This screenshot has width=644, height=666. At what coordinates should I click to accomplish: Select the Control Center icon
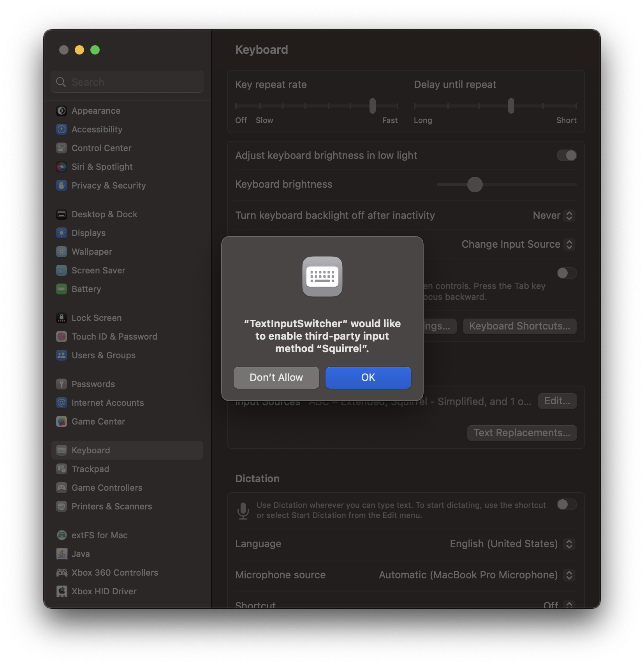click(x=62, y=148)
